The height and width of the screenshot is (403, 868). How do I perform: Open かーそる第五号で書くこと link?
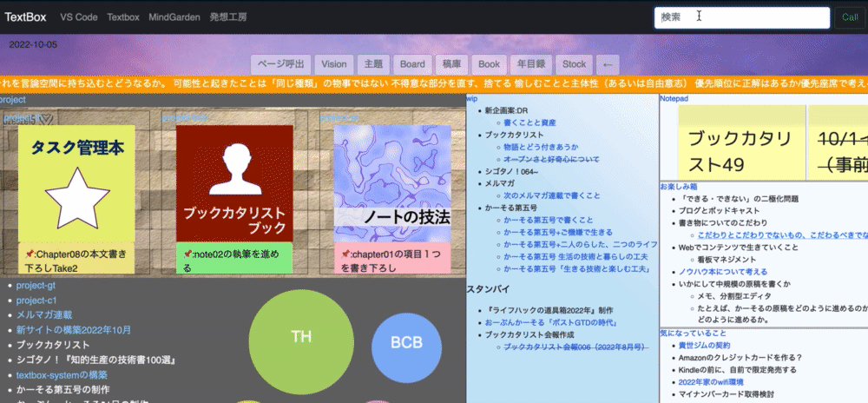pyautogui.click(x=548, y=220)
